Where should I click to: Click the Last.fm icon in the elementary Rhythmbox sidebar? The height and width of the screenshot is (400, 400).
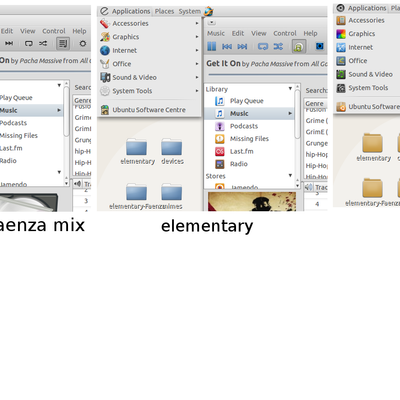pos(219,151)
